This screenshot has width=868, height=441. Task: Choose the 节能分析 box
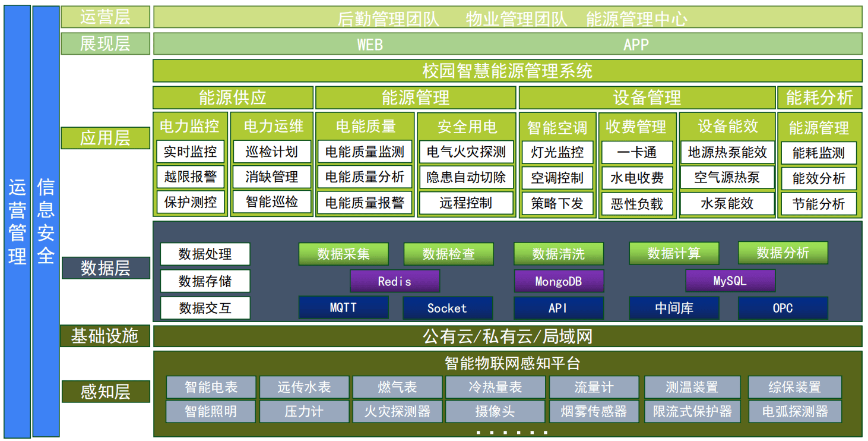point(819,204)
